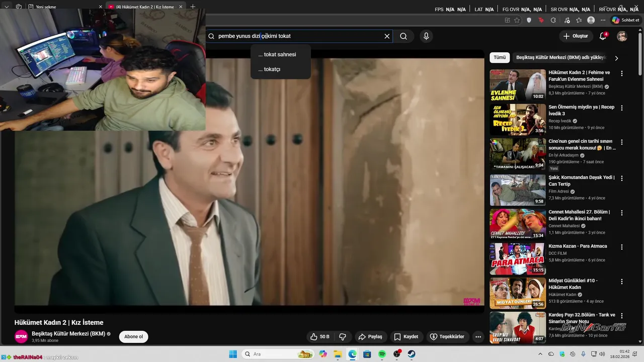This screenshot has width=644, height=362.
Task: Start voice search with the microphone icon
Action: pos(426,36)
